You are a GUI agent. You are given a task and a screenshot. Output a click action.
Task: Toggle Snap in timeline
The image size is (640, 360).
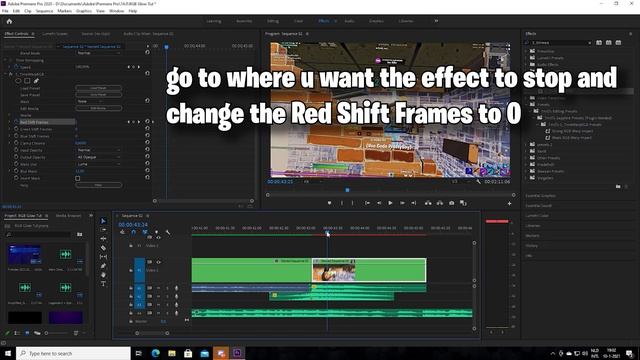133,232
